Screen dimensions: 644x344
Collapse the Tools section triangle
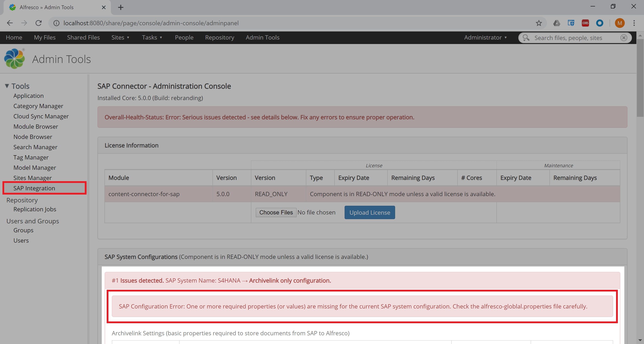pyautogui.click(x=7, y=86)
